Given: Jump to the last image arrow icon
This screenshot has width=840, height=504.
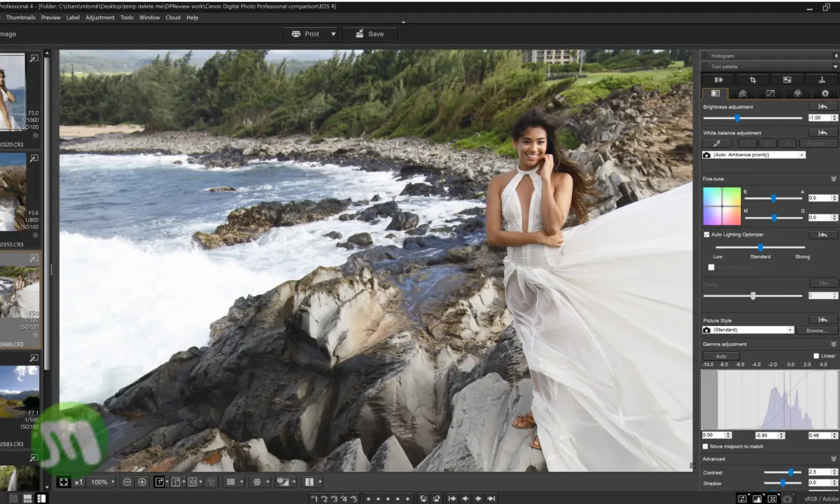Looking at the screenshot, I should [491, 498].
